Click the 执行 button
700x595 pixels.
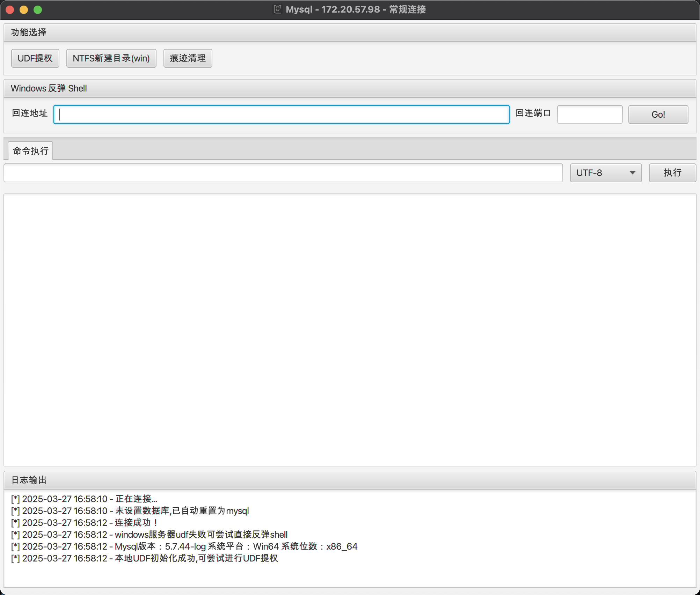pos(672,173)
